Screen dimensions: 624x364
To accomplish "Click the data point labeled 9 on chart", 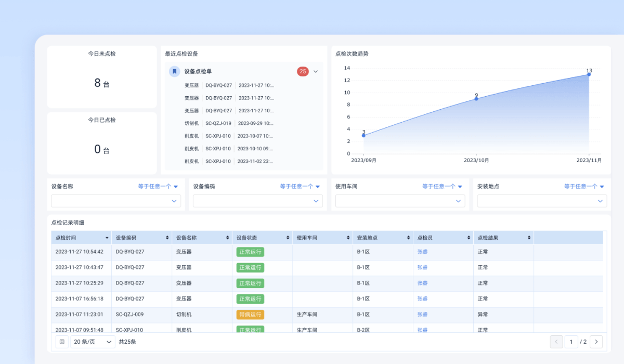I will point(476,99).
